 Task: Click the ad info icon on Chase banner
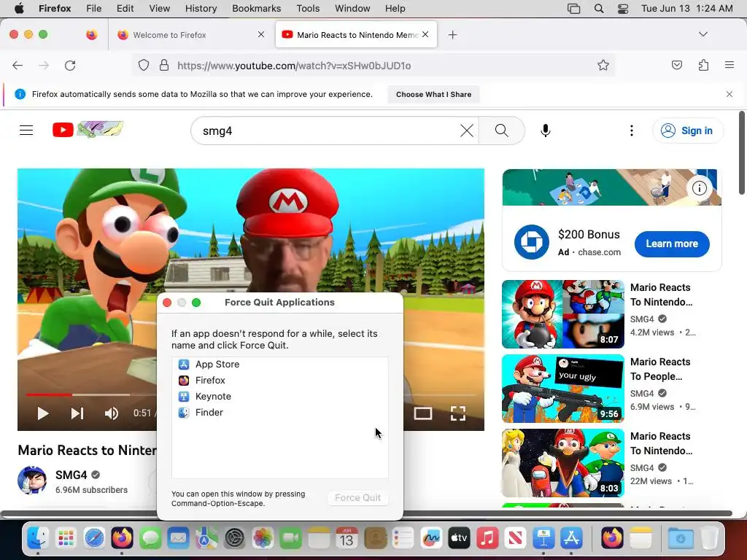tap(699, 188)
